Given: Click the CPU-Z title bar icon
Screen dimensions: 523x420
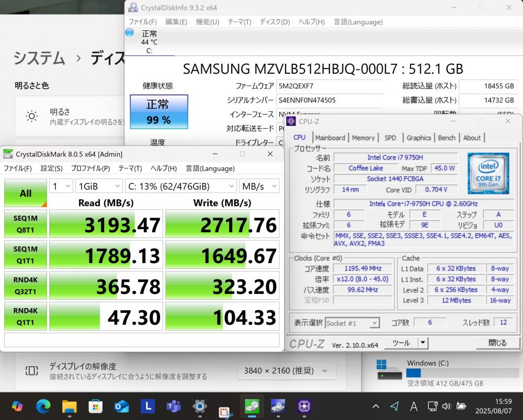Looking at the screenshot, I should pyautogui.click(x=291, y=121).
